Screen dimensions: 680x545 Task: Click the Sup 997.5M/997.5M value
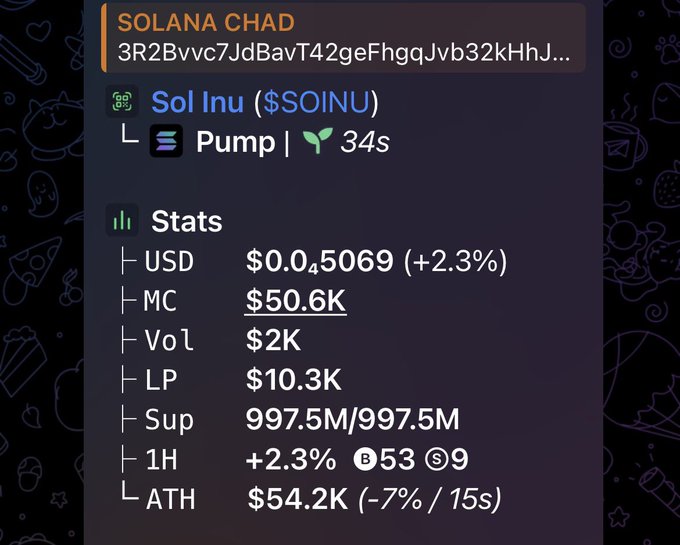pos(352,419)
